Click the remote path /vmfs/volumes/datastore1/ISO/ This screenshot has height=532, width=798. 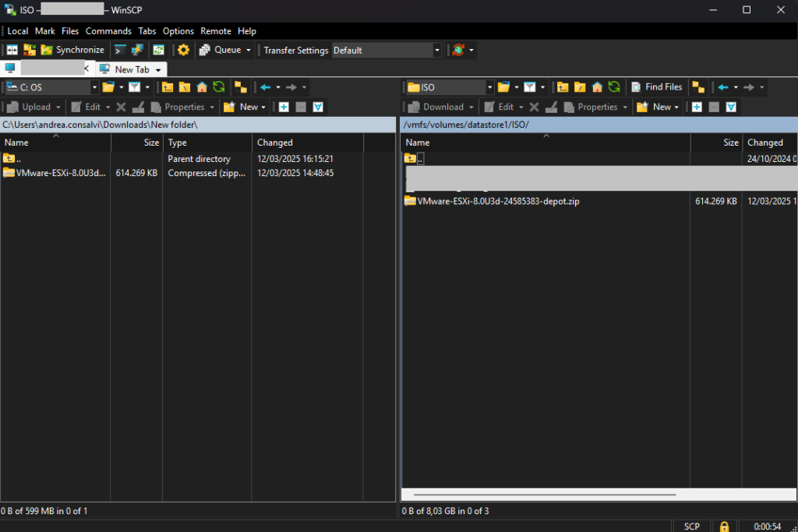click(466, 125)
